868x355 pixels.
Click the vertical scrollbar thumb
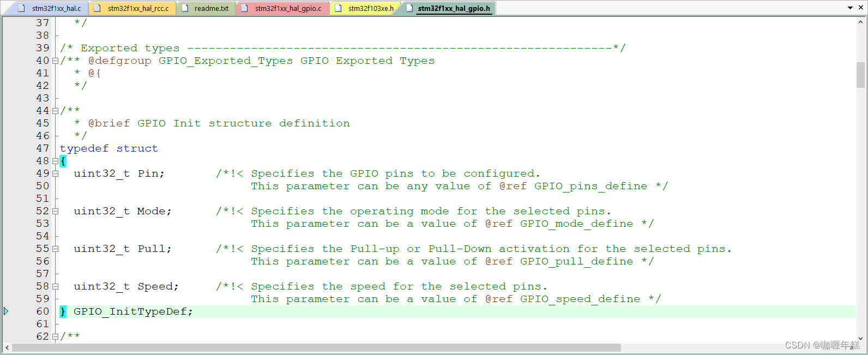point(860,75)
